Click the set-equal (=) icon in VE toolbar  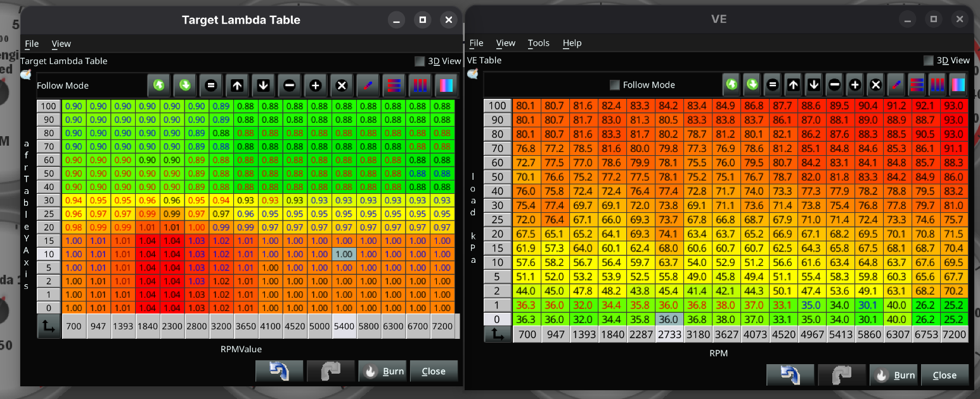point(772,84)
